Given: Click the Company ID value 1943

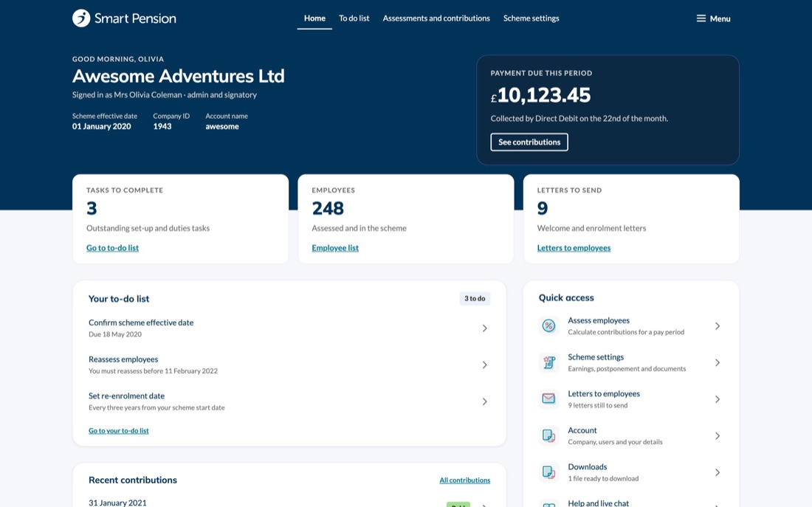Looking at the screenshot, I should pyautogui.click(x=162, y=126).
